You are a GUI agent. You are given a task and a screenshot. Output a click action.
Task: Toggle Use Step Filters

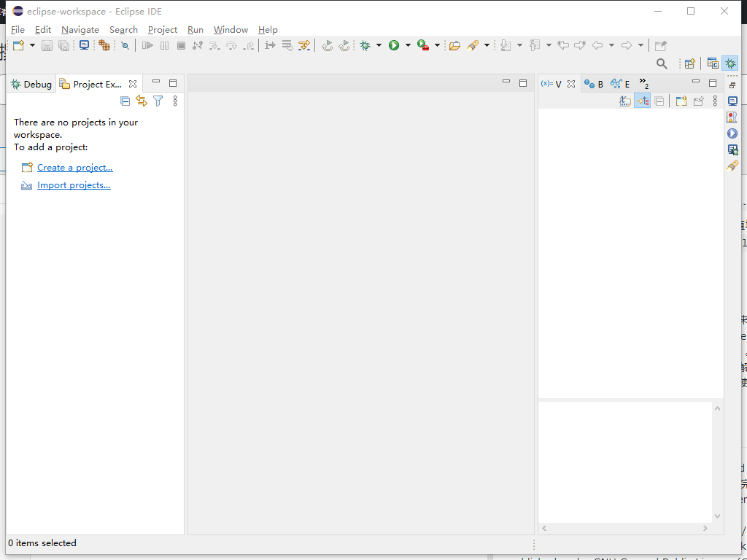tap(304, 45)
